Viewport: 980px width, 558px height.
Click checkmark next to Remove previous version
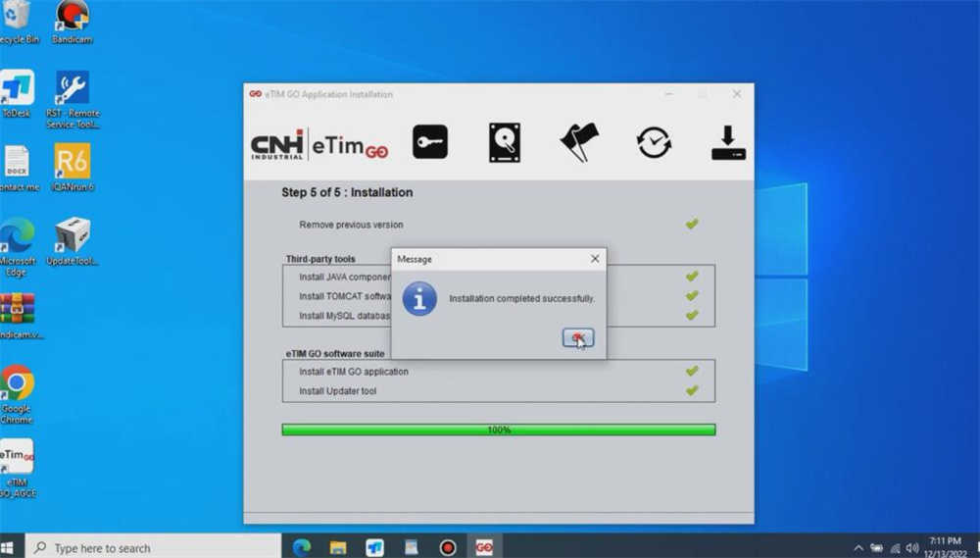tap(692, 224)
